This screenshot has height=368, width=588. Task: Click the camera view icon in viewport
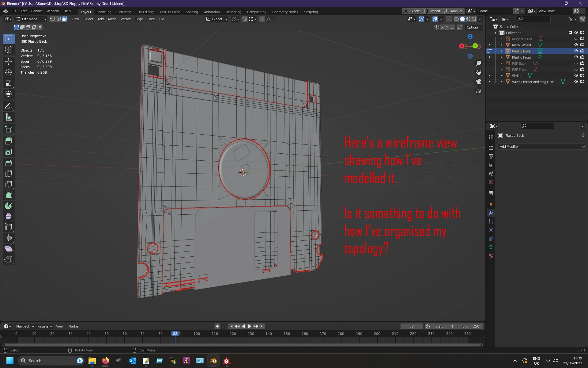click(479, 82)
